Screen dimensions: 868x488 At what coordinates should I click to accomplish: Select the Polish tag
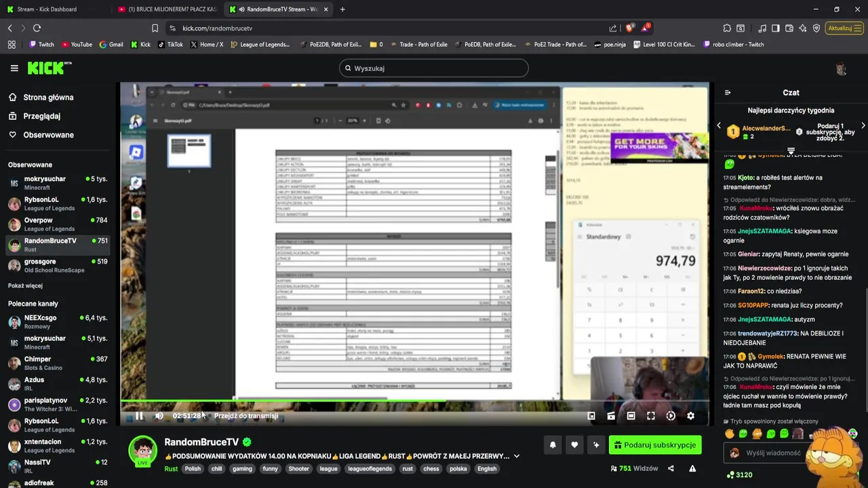click(193, 469)
